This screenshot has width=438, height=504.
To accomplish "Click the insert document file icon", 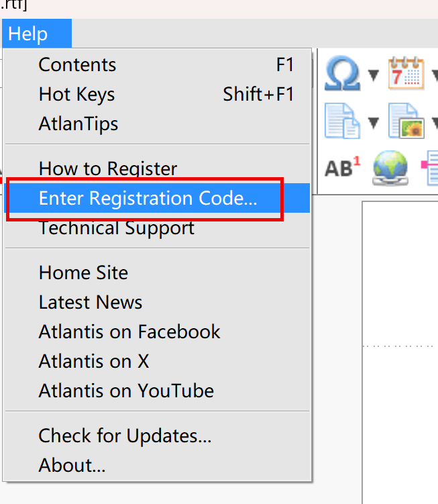I will pos(341,121).
